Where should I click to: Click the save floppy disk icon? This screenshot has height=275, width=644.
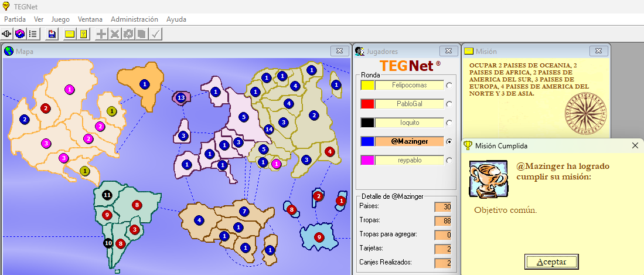point(52,34)
